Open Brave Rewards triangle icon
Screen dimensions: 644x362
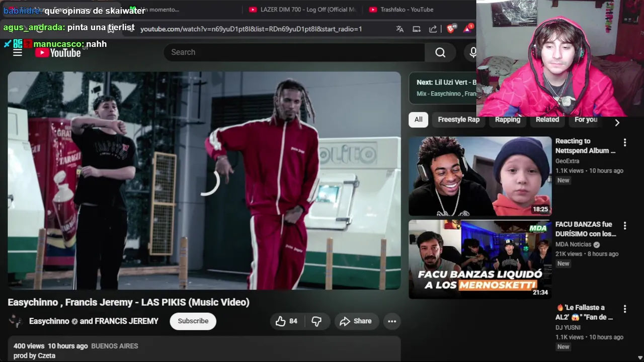click(467, 29)
